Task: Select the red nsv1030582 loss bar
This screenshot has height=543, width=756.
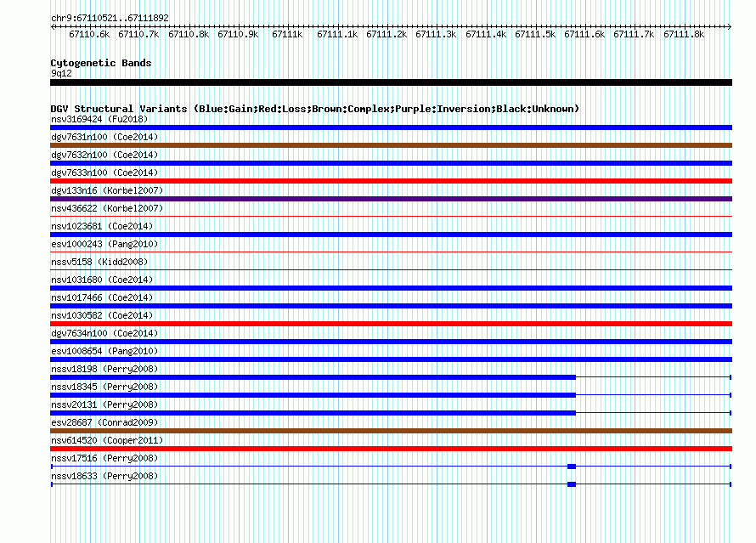Action: coord(391,324)
